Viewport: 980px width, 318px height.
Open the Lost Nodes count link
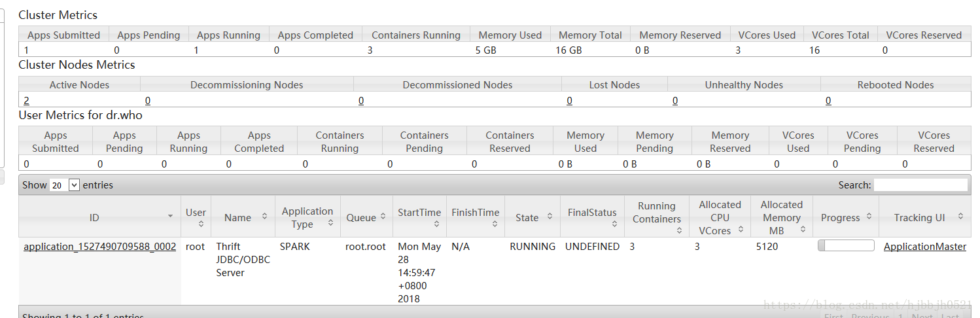[x=569, y=100]
